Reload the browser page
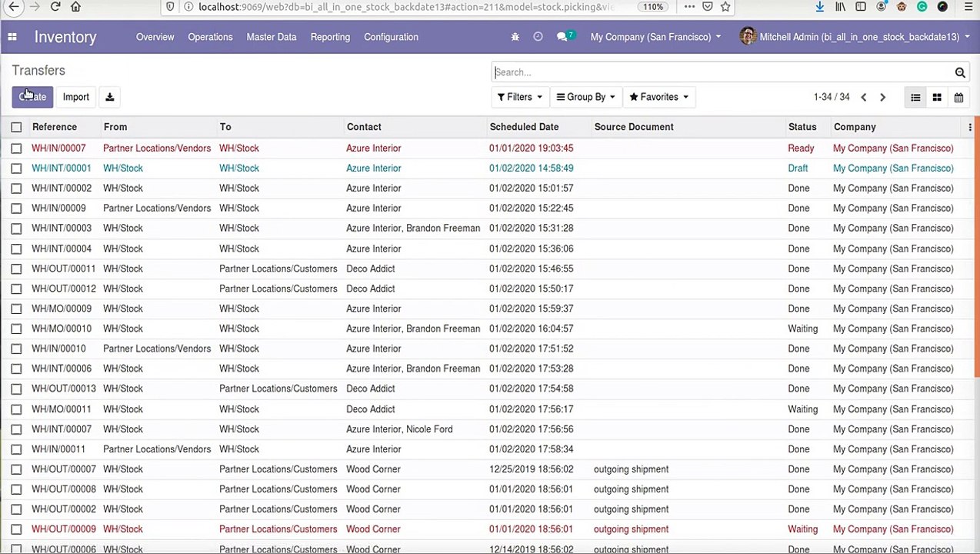Screen dimensions: 980x554 point(55,7)
